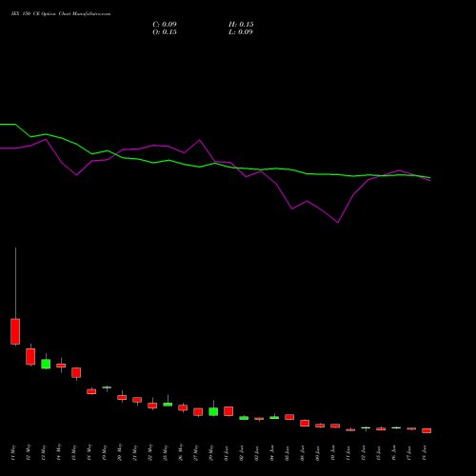Click the red candlestick for 15 May
This screenshot has height=476, width=476.
(x=76, y=372)
